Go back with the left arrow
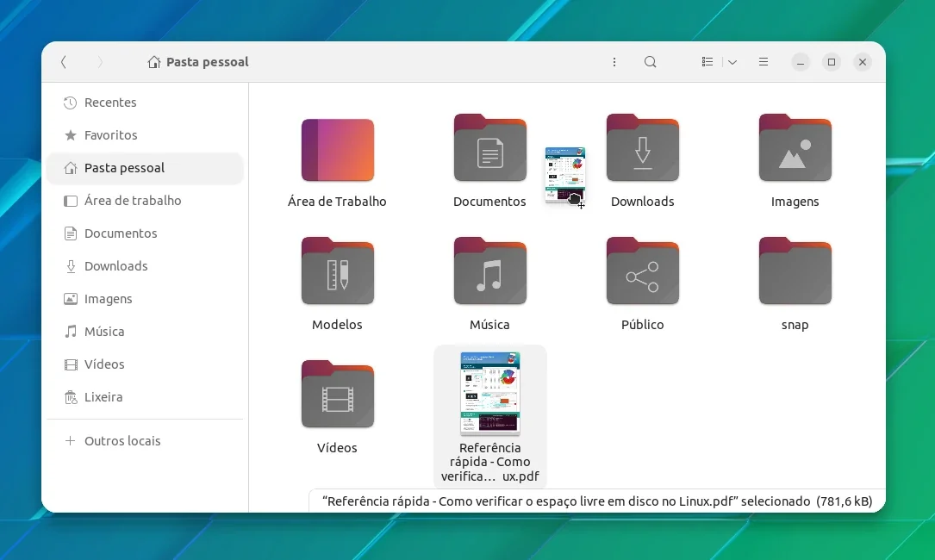Image resolution: width=935 pixels, height=560 pixels. coord(64,62)
